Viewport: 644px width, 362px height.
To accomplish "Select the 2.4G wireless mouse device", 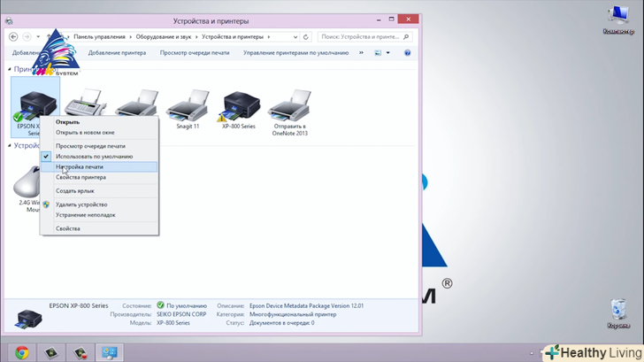I will (27, 181).
